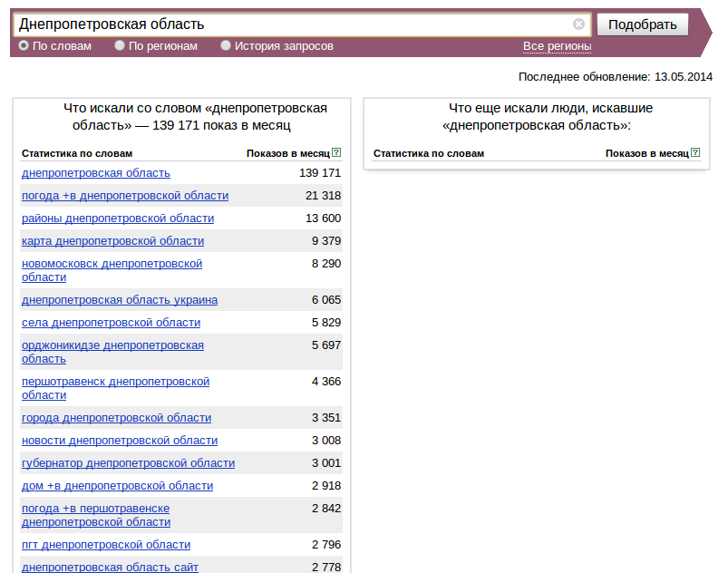Click the count value '5 829'
The width and height of the screenshot is (728, 573).
tap(326, 323)
